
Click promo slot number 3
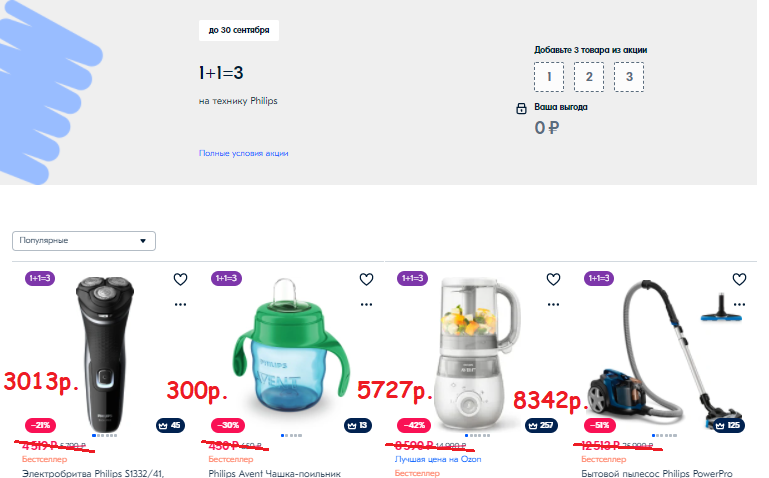629,77
